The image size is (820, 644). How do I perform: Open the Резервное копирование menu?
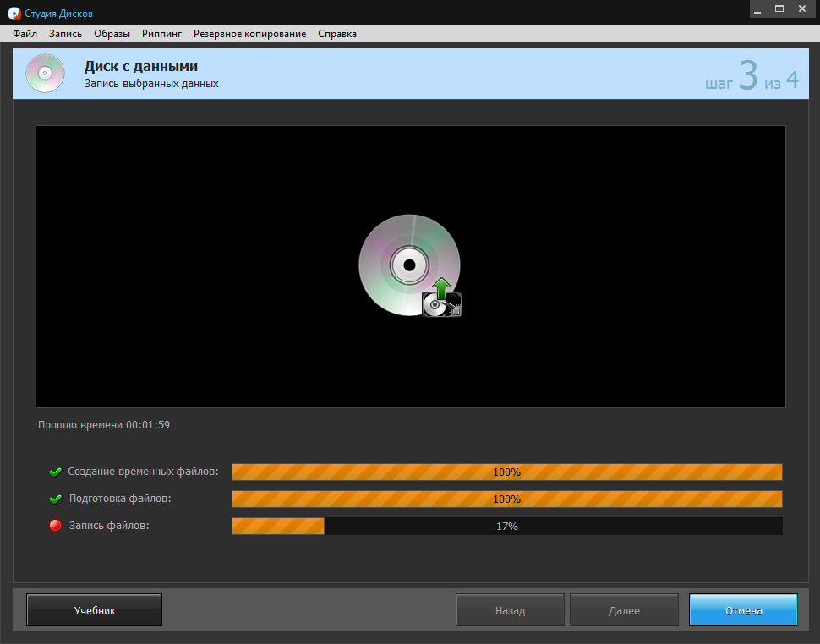(x=249, y=34)
